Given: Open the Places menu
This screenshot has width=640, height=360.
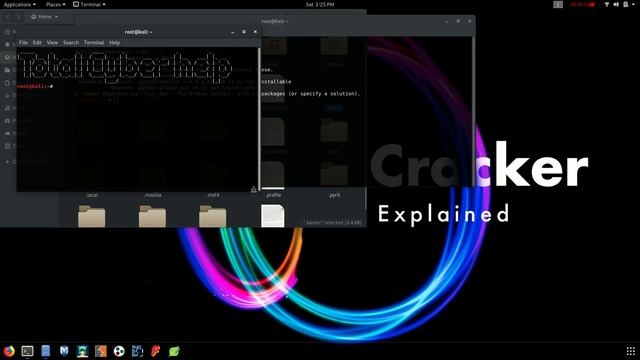Looking at the screenshot, I should 56,4.
